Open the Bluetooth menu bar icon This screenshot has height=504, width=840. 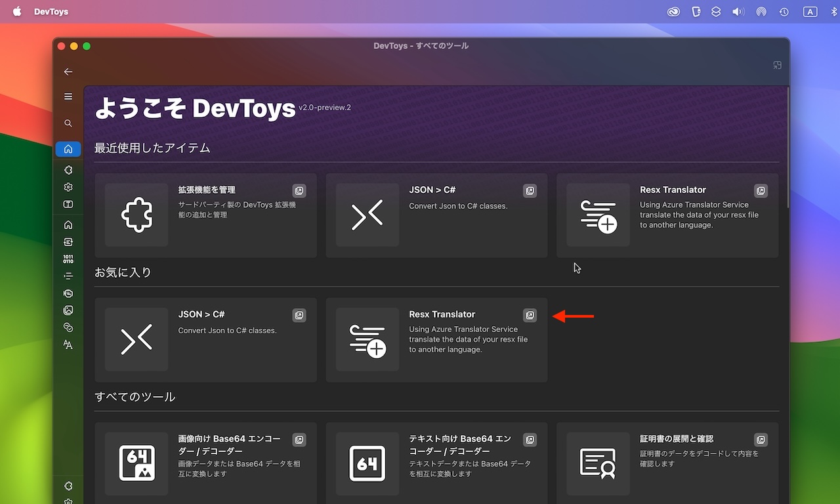(x=833, y=12)
